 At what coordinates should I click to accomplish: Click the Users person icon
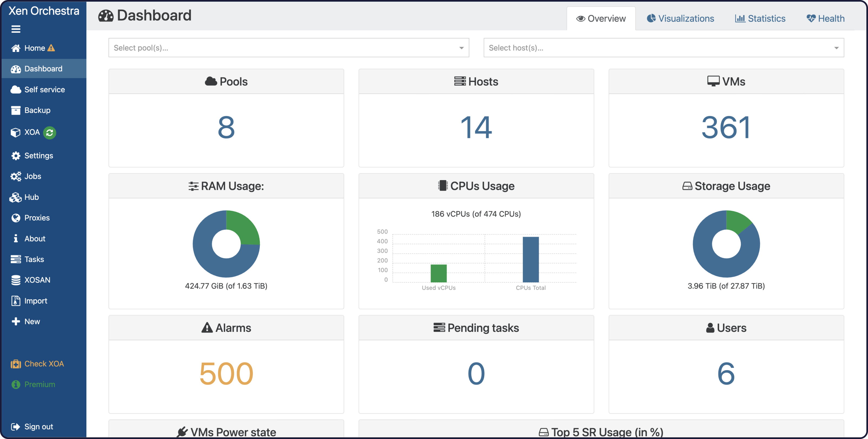point(710,328)
